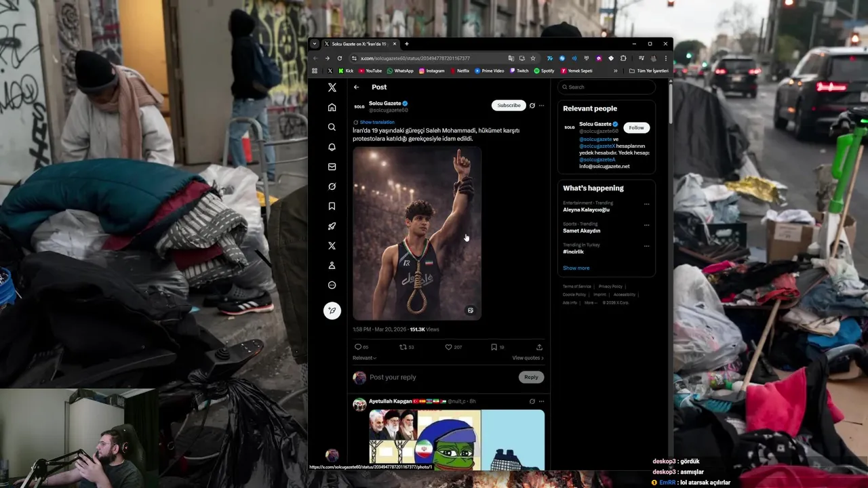Click Grok icon on Ayetullah Kapgan reply
Screen dimensions: 868x488
pyautogui.click(x=532, y=401)
